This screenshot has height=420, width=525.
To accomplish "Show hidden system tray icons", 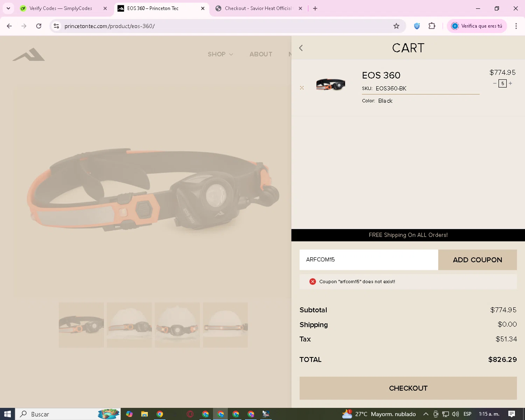I will tap(426, 414).
